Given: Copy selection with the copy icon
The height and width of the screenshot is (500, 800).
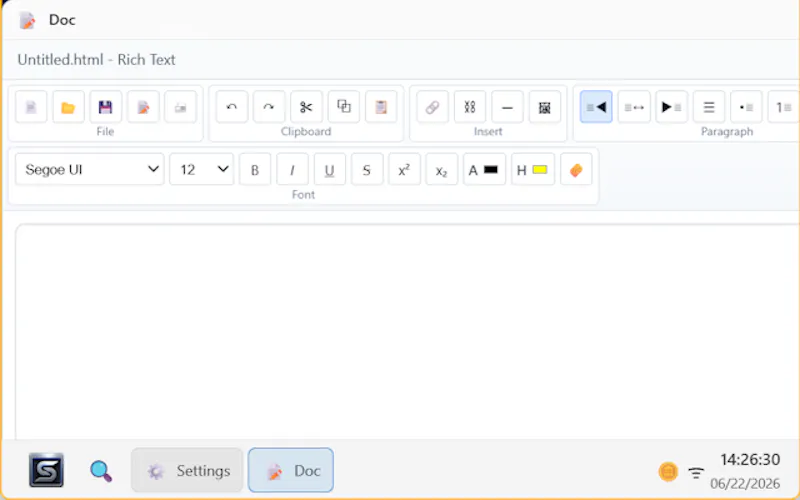Looking at the screenshot, I should (344, 107).
